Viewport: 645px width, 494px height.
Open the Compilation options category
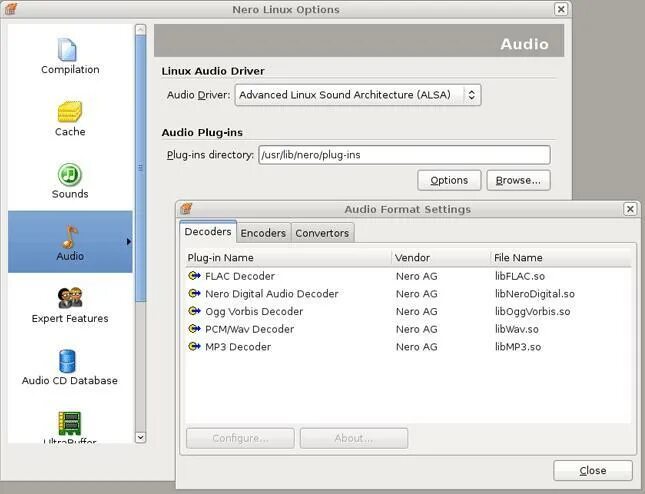pyautogui.click(x=70, y=56)
